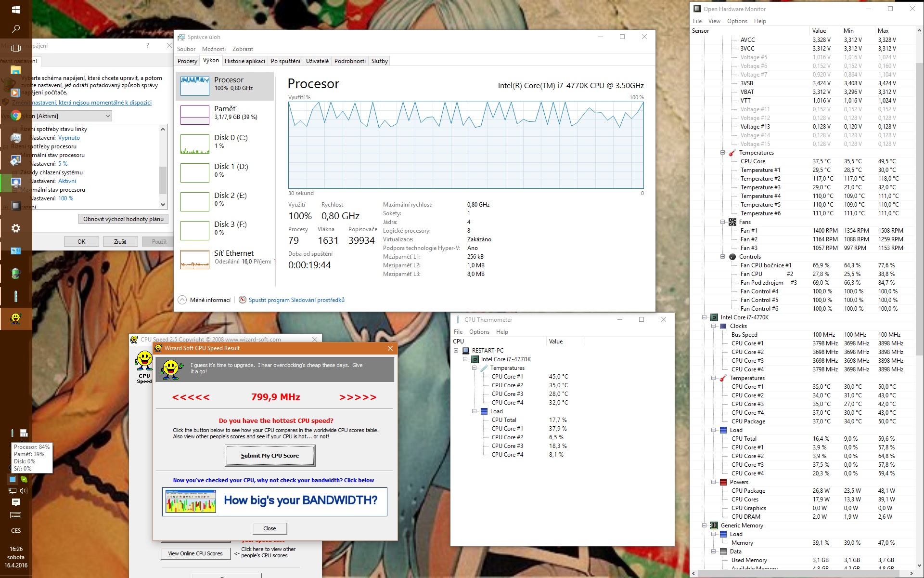Screen dimensions: 924x578
Task: Select Paměť in Task Manager sidebar
Action: pos(225,115)
